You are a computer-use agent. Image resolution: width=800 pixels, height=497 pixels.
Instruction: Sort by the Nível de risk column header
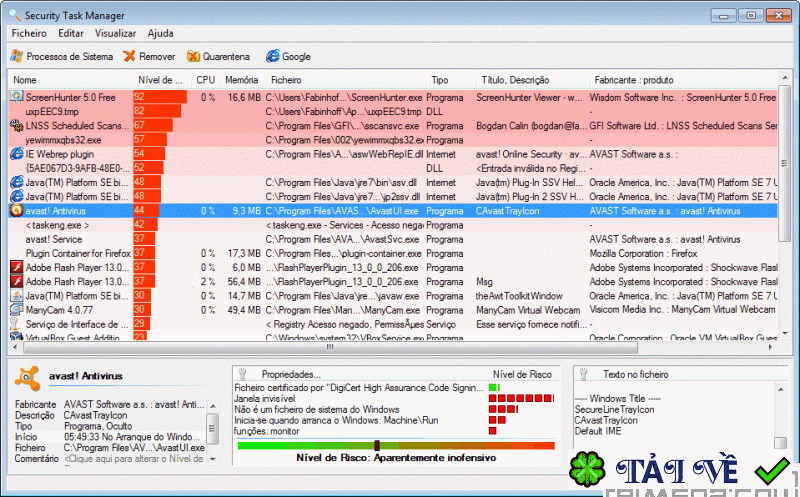point(160,80)
